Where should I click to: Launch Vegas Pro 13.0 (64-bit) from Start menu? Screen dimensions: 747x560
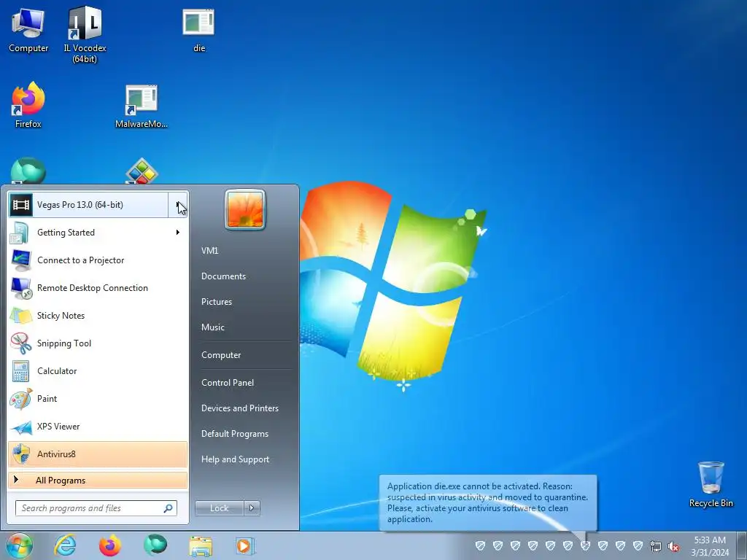(x=88, y=205)
